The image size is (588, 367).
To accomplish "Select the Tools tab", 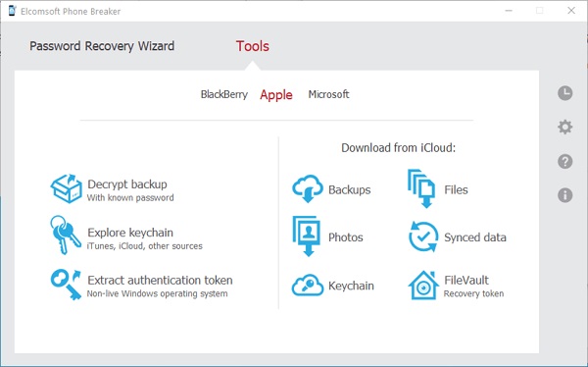I will pyautogui.click(x=253, y=46).
